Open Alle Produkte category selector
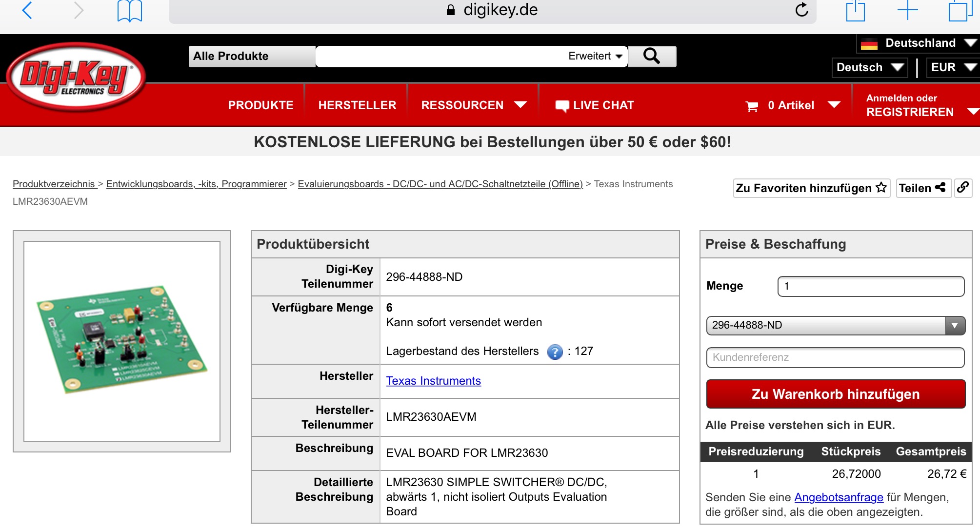Screen dimensions: 980x529 (252, 56)
